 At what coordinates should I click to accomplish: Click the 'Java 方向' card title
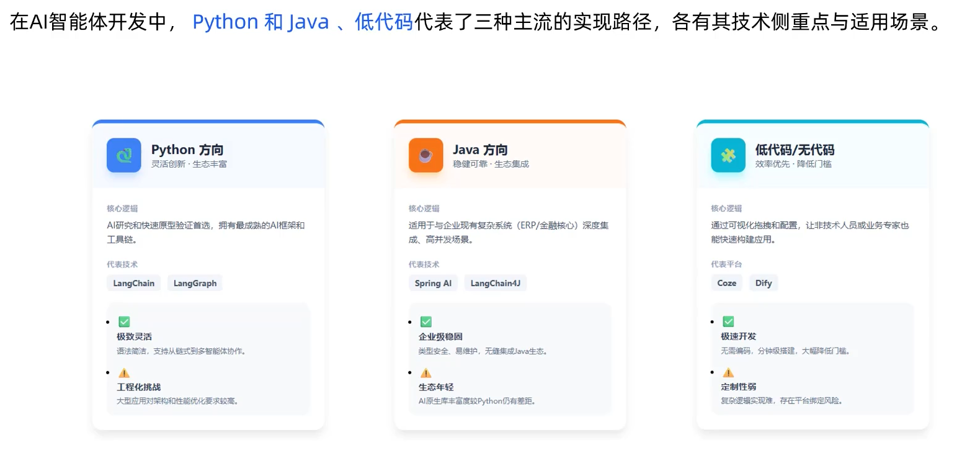(480, 150)
